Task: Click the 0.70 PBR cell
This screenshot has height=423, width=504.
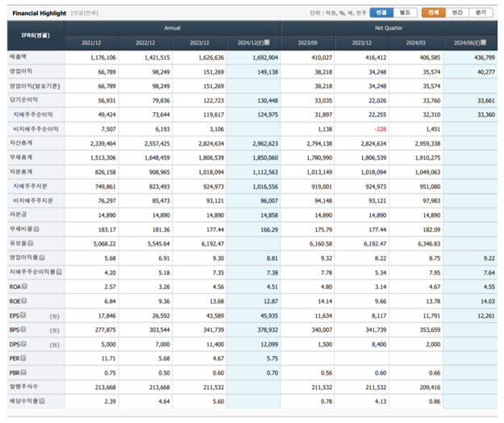Action: pos(253,373)
